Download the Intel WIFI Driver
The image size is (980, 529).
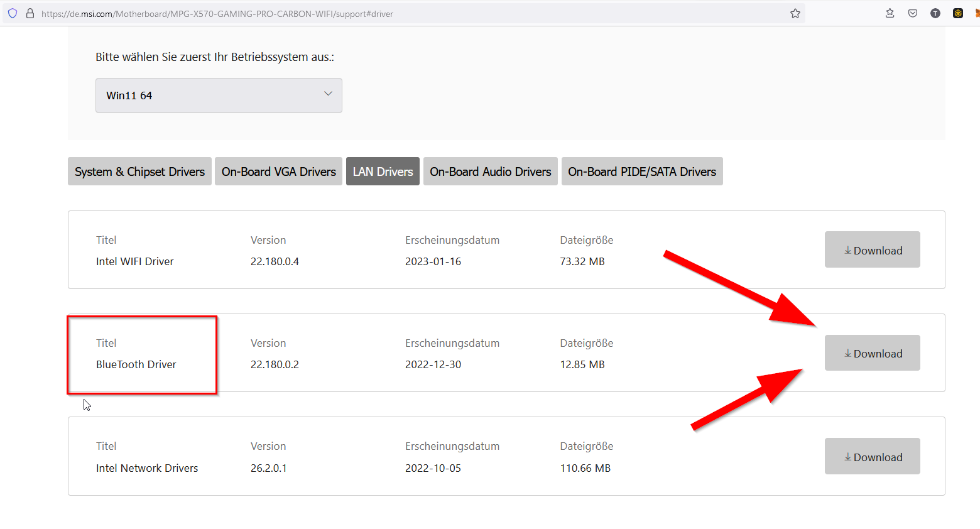point(873,249)
